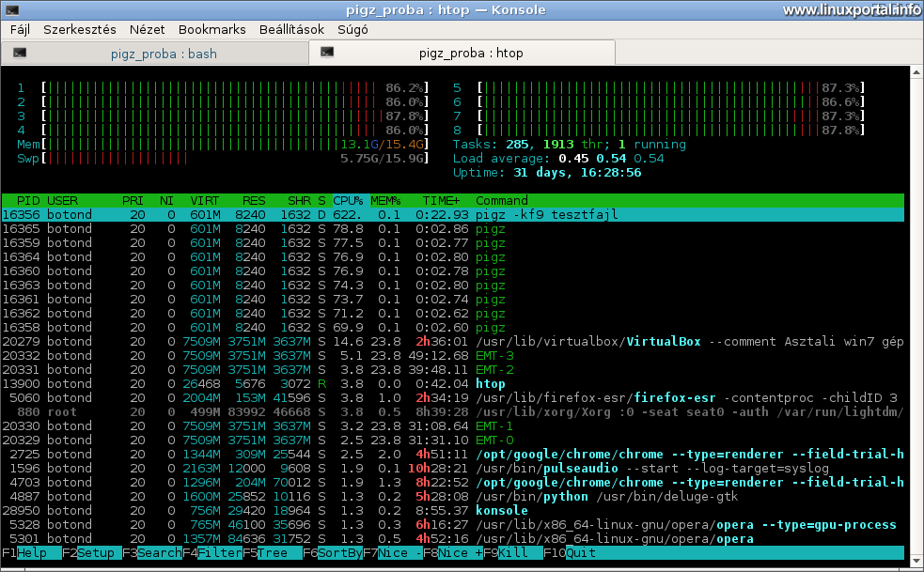Click F10 Quit in the htop footer
The width and height of the screenshot is (924, 572).
coord(570,553)
